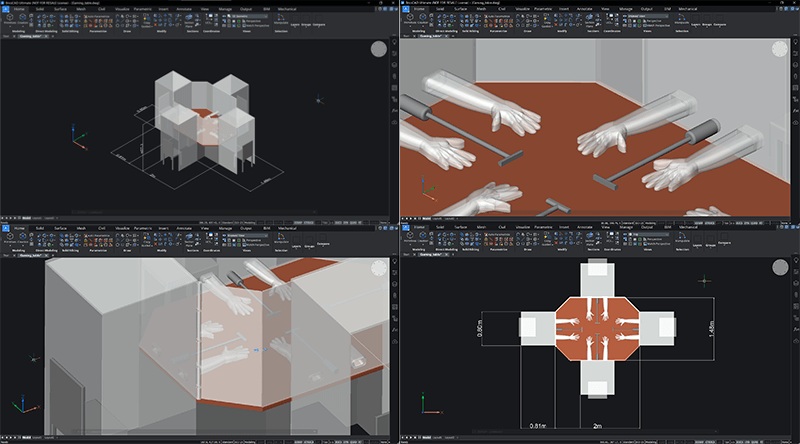Click the 0.81m dimension label in plan view

(538, 426)
